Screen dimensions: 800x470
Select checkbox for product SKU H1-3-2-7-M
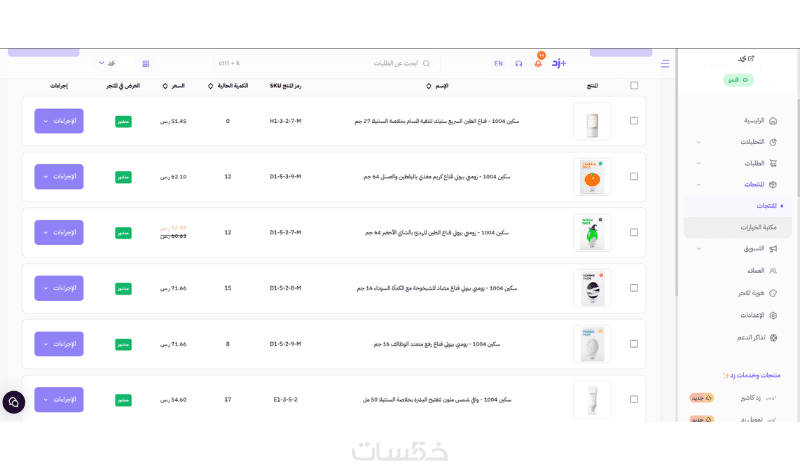pos(634,121)
